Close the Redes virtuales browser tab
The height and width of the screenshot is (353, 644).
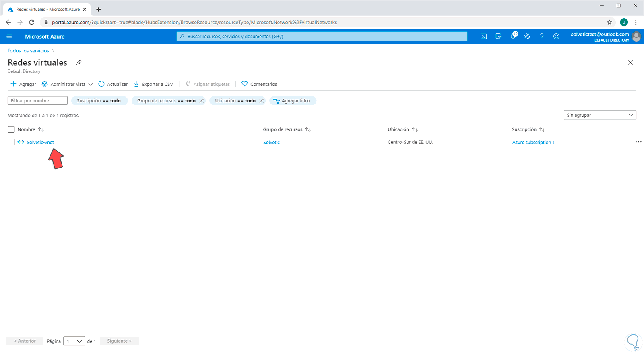[x=85, y=9]
